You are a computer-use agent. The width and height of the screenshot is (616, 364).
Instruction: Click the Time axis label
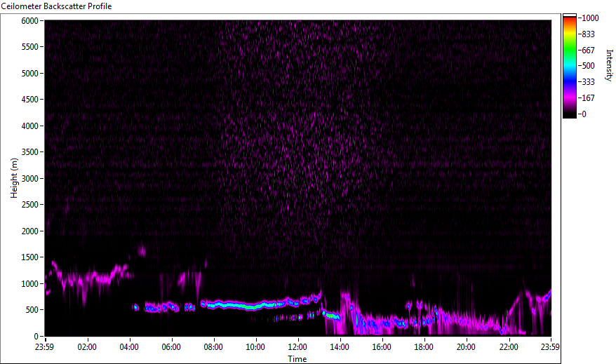pyautogui.click(x=297, y=359)
